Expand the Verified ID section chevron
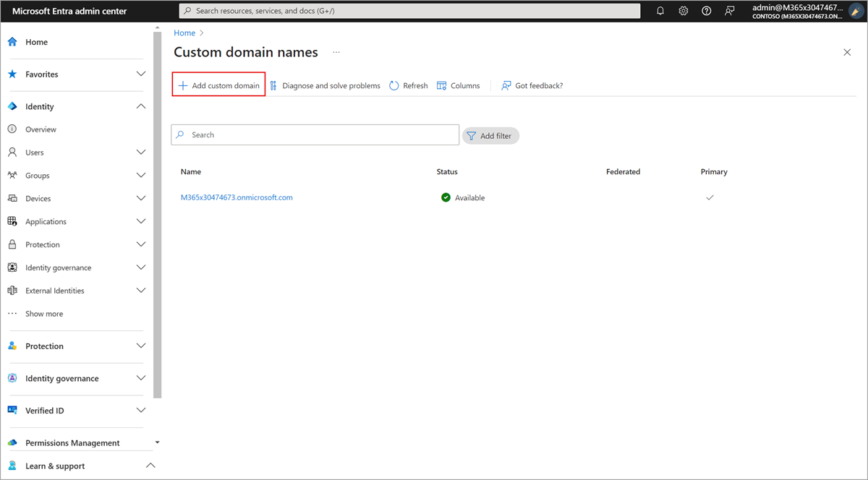Viewport: 868px width, 480px height. [x=141, y=411]
